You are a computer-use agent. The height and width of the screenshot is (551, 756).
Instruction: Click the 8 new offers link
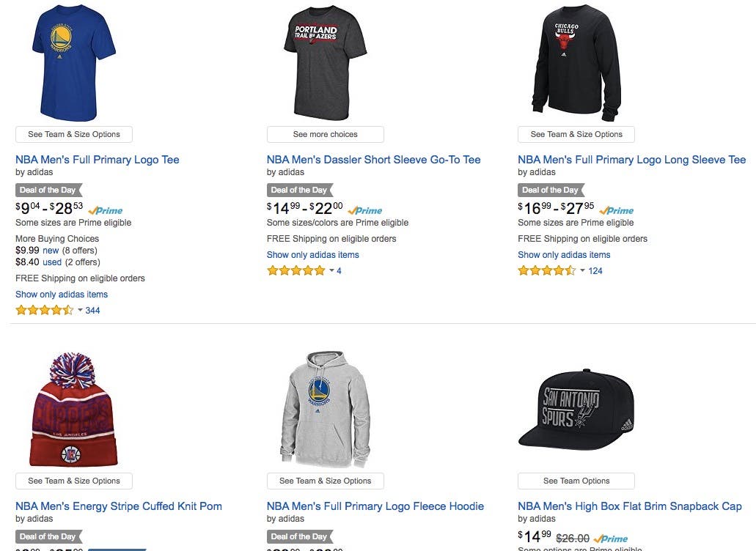(x=51, y=251)
